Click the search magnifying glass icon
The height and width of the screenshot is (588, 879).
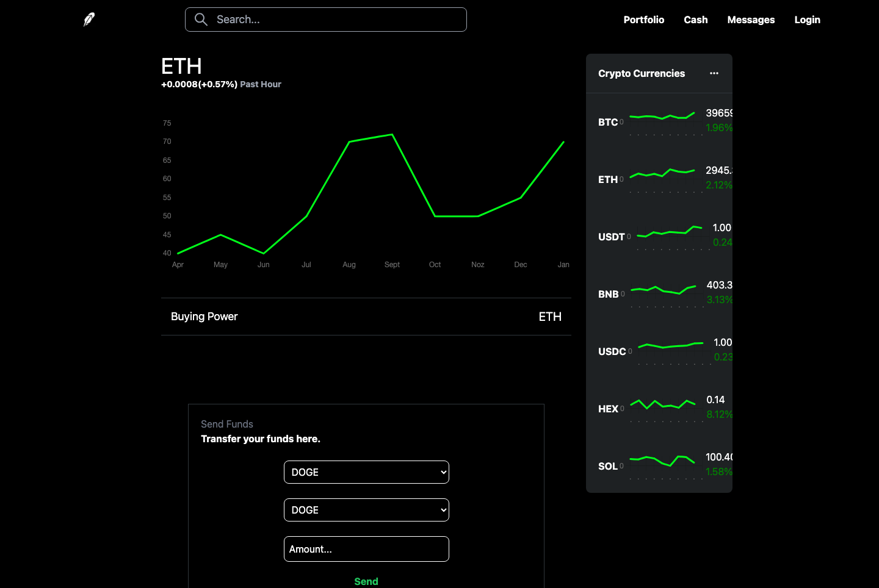tap(201, 19)
